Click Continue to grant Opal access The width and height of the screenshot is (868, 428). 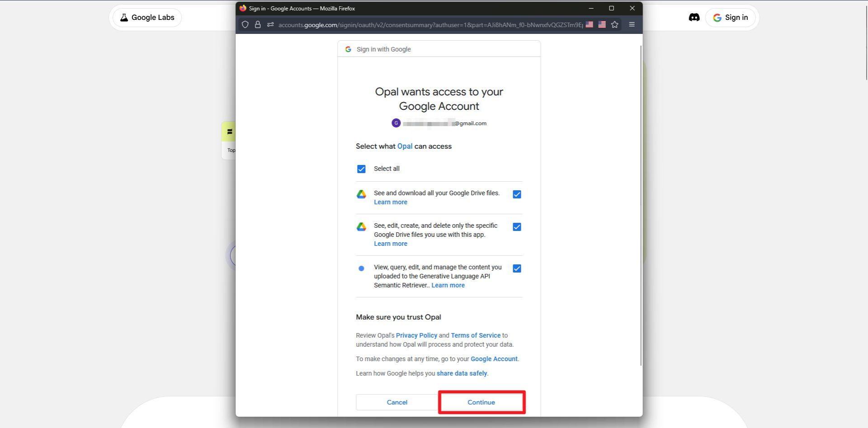pos(481,402)
